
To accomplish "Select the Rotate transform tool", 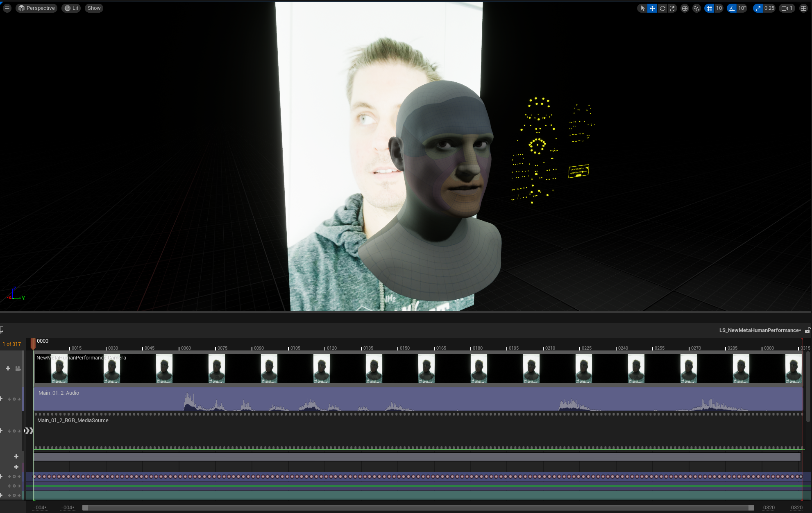I will pos(662,8).
